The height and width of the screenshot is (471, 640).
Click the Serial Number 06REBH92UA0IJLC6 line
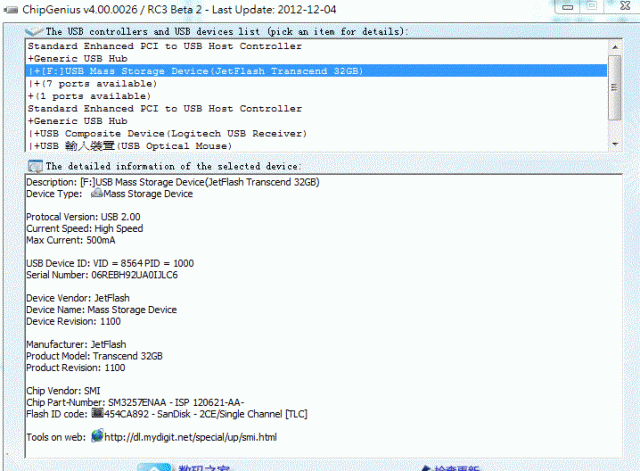(x=102, y=275)
